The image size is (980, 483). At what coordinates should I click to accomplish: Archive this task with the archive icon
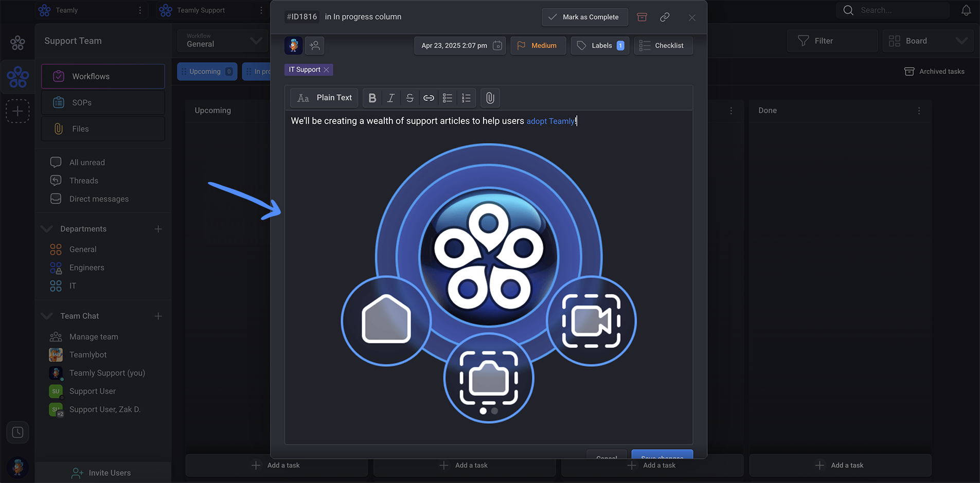642,17
